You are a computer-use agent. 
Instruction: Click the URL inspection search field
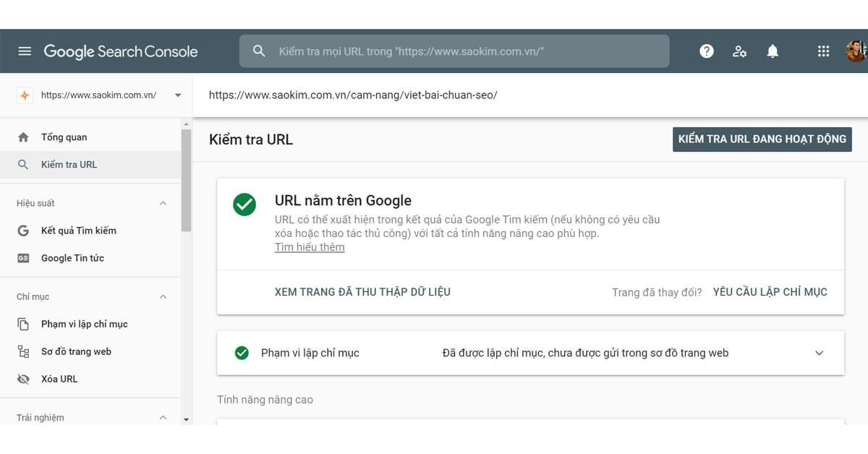pos(454,51)
